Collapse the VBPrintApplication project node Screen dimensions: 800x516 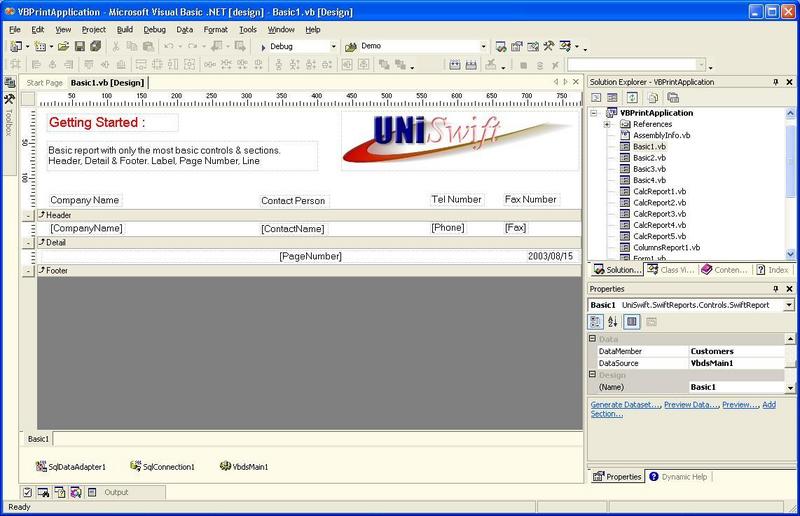594,113
